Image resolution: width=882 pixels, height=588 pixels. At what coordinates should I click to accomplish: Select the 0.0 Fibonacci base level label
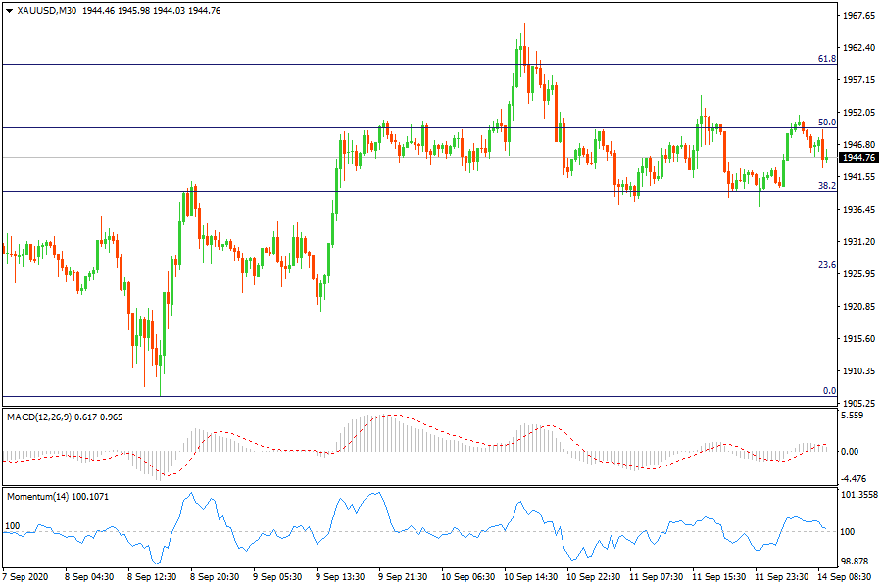click(829, 391)
